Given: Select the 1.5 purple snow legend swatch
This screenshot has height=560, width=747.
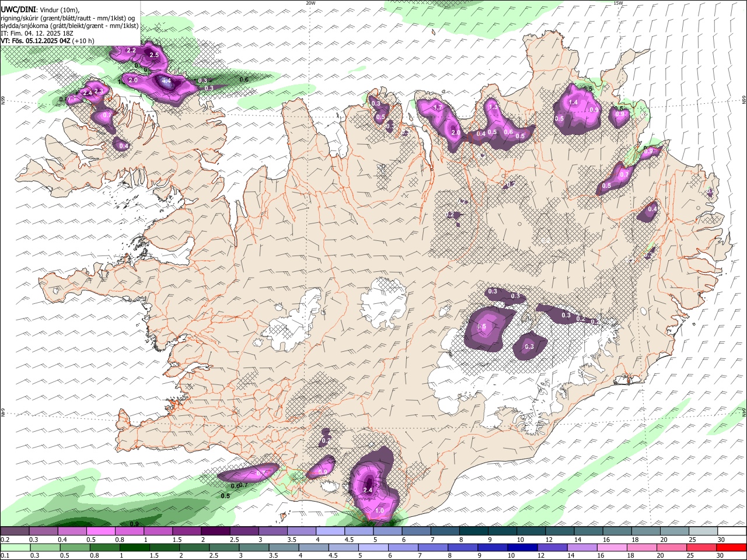Looking at the screenshot, I should tap(187, 531).
